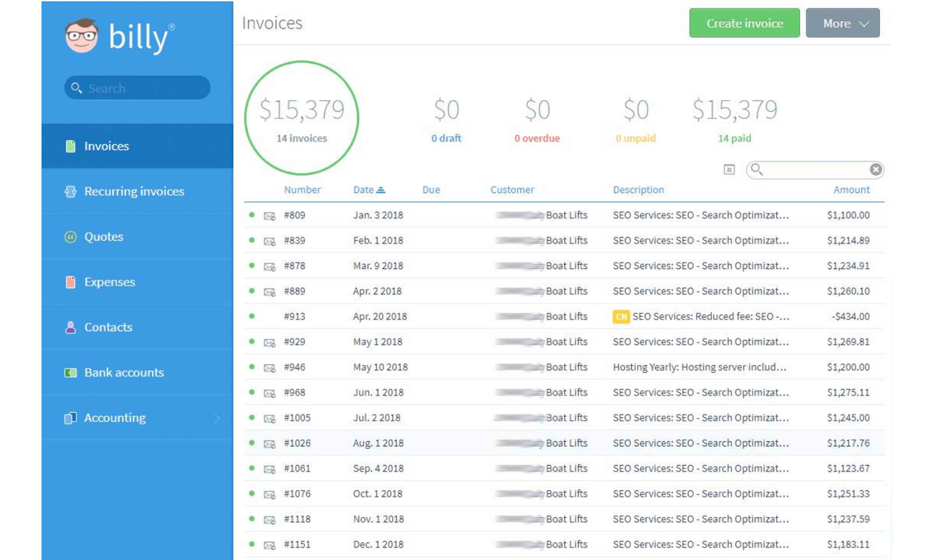
Task: Open the column settings icon beside the filter
Action: pyautogui.click(x=729, y=169)
